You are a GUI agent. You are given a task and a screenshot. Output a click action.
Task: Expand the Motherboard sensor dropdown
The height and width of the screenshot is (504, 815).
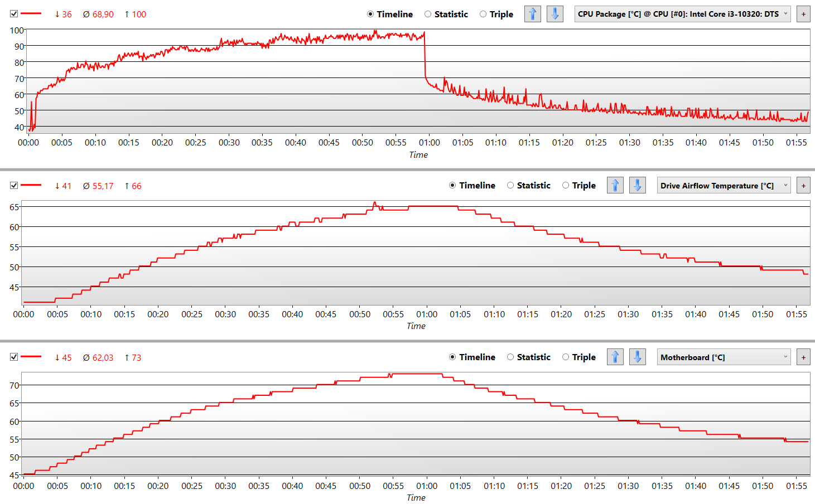(x=724, y=357)
